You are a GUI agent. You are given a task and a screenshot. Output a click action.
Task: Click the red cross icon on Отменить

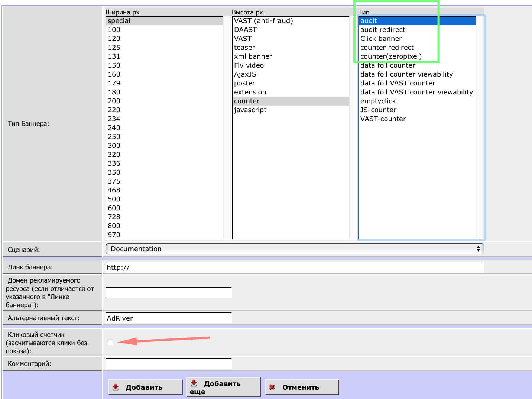pyautogui.click(x=272, y=387)
